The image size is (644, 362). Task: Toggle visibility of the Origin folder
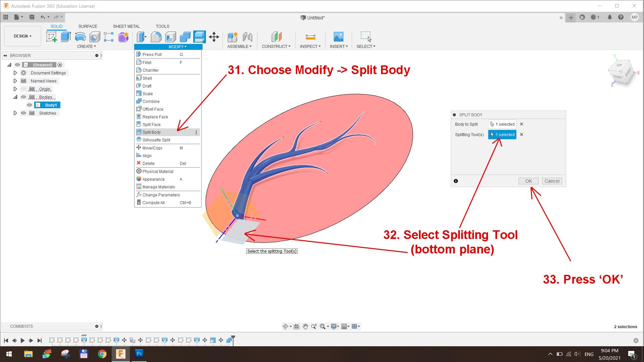pyautogui.click(x=23, y=89)
